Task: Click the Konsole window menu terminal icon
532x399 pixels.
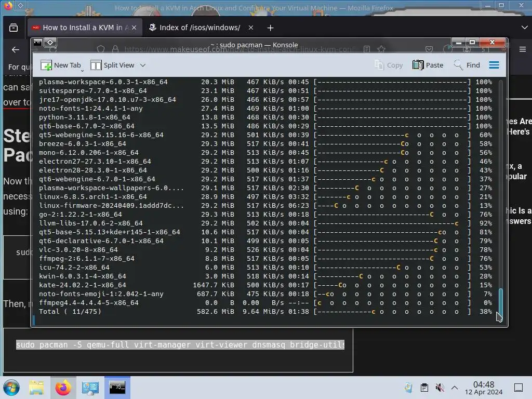Action: click(37, 43)
